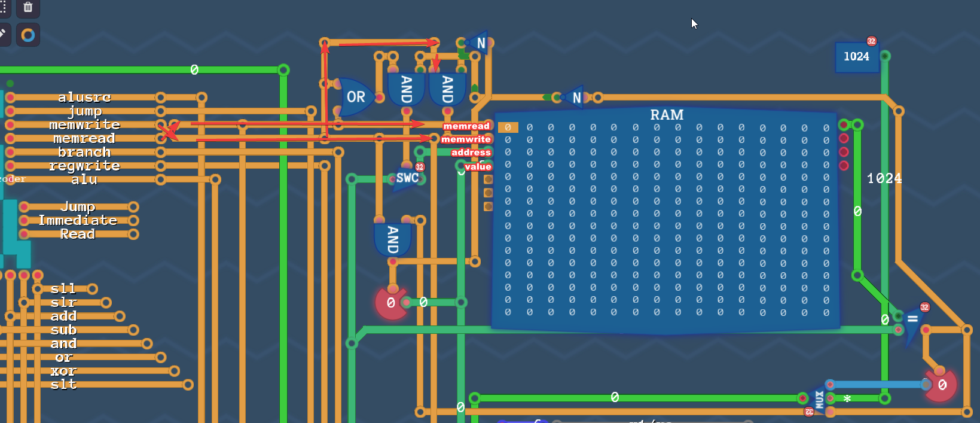This screenshot has width=980, height=423.
Task: Click the large red output node near MUX
Action: coord(941,385)
